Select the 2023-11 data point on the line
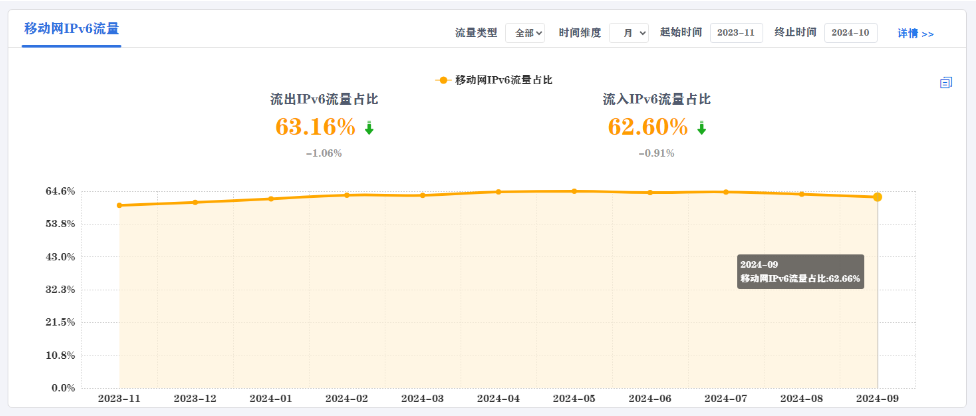Screen dimensions: 976x416 (x=120, y=206)
